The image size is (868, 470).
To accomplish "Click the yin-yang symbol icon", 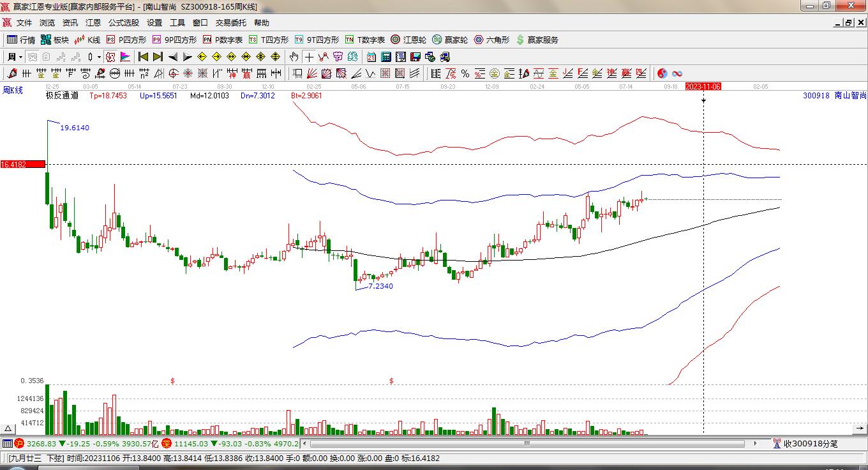I will [x=662, y=73].
